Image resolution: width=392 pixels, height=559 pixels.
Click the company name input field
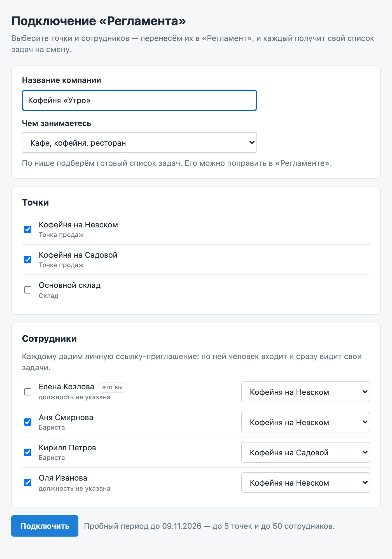[139, 100]
